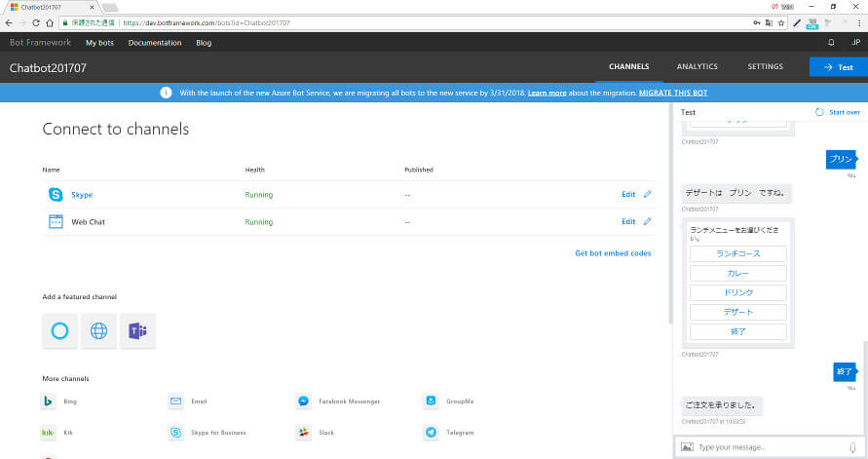Viewport: 868px width, 459px height.
Task: Click the Learn more migration link
Action: click(547, 93)
